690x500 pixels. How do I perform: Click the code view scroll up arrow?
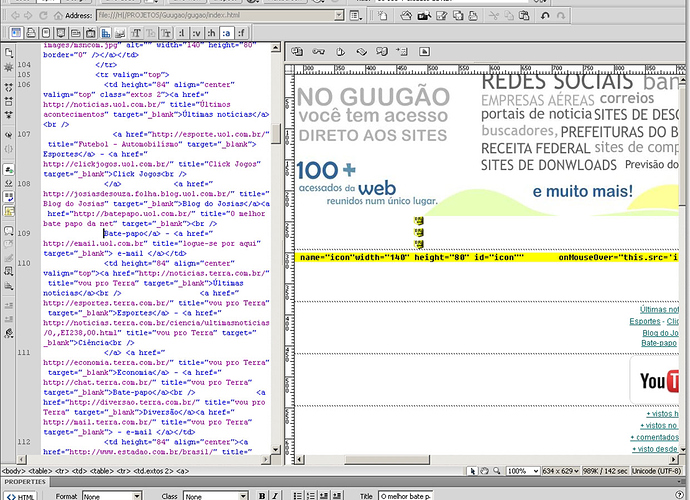tap(275, 48)
